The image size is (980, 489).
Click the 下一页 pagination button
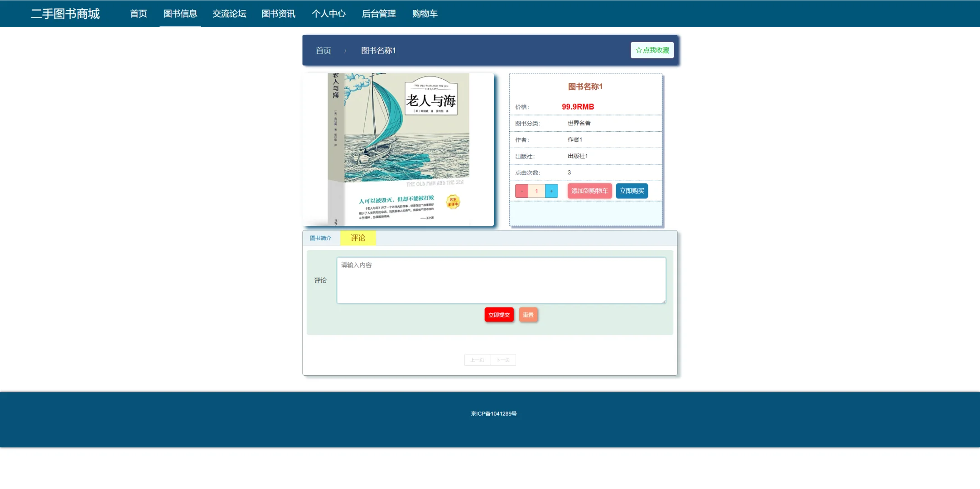click(x=502, y=360)
